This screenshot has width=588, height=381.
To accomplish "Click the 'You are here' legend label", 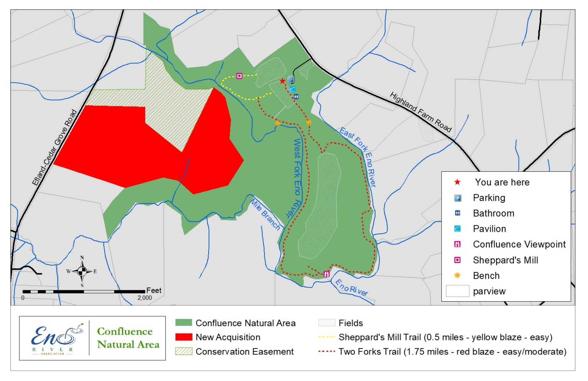I will coord(502,182).
